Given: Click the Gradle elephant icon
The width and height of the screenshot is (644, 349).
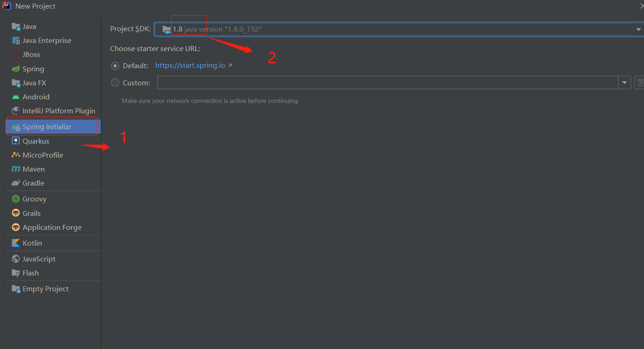Looking at the screenshot, I should coord(16,183).
